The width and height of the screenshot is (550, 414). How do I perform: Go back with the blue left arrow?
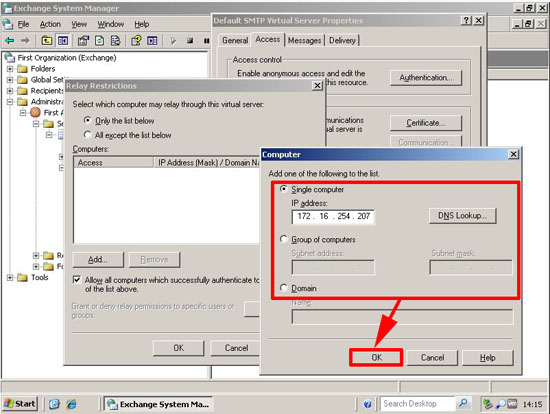pos(9,41)
